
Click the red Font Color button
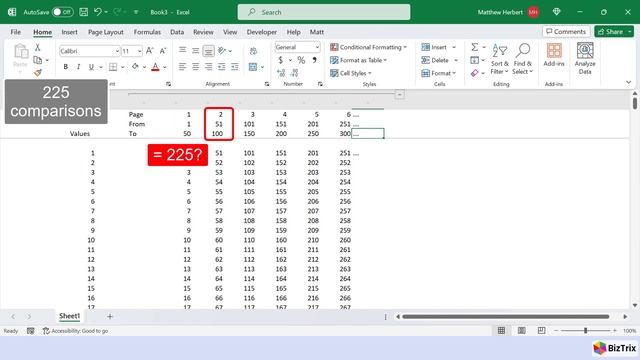coord(155,67)
